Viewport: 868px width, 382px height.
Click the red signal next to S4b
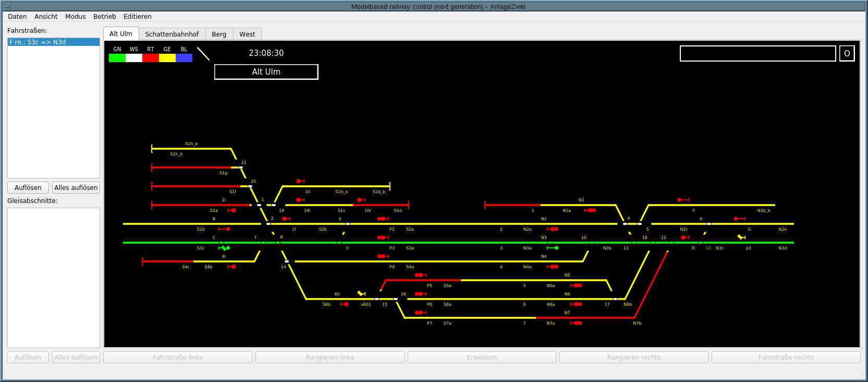click(x=232, y=267)
